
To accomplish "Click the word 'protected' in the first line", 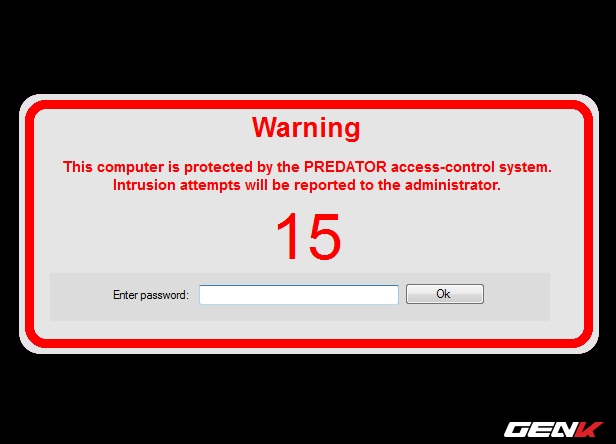I will 218,168.
